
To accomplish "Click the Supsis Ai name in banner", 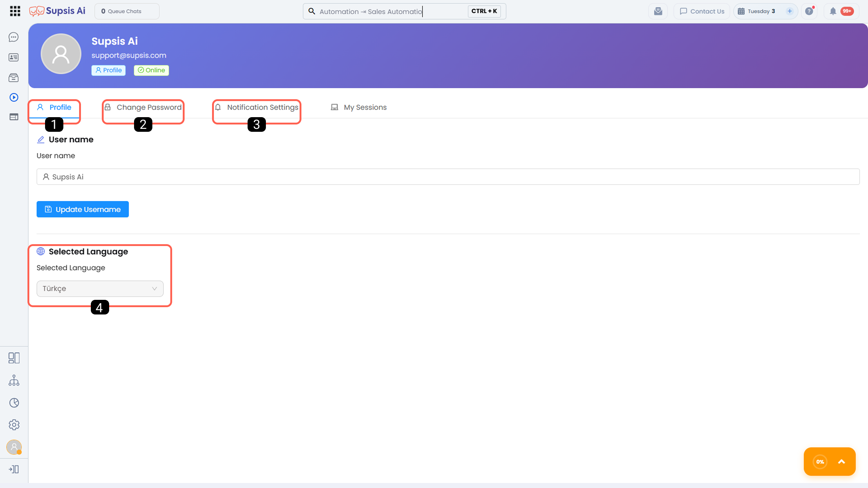I will coord(115,41).
